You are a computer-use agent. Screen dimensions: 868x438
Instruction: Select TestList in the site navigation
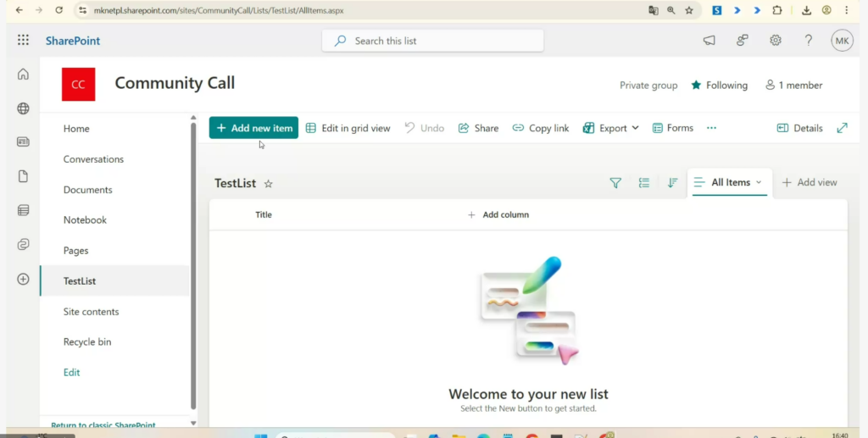point(114,281)
